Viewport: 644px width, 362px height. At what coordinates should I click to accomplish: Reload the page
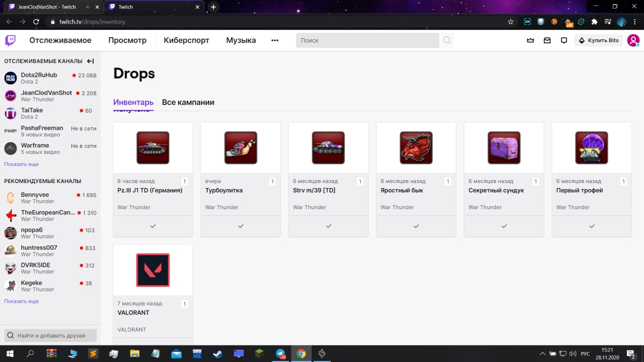[36, 22]
